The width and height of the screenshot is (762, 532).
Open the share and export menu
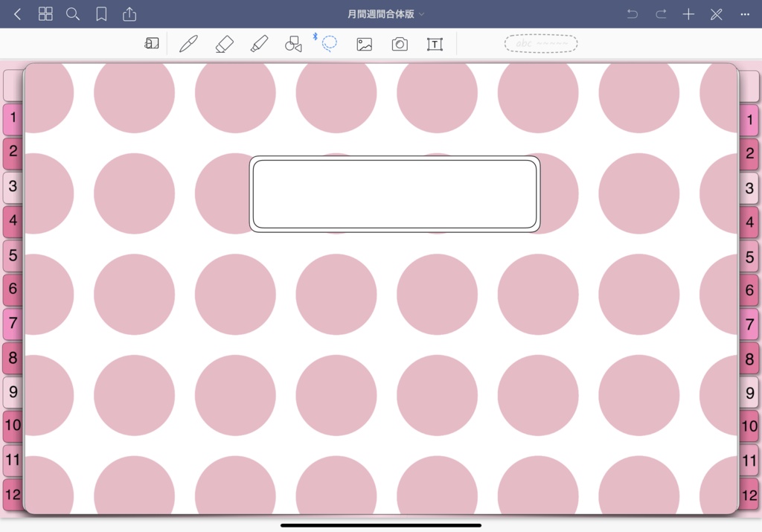click(x=129, y=13)
